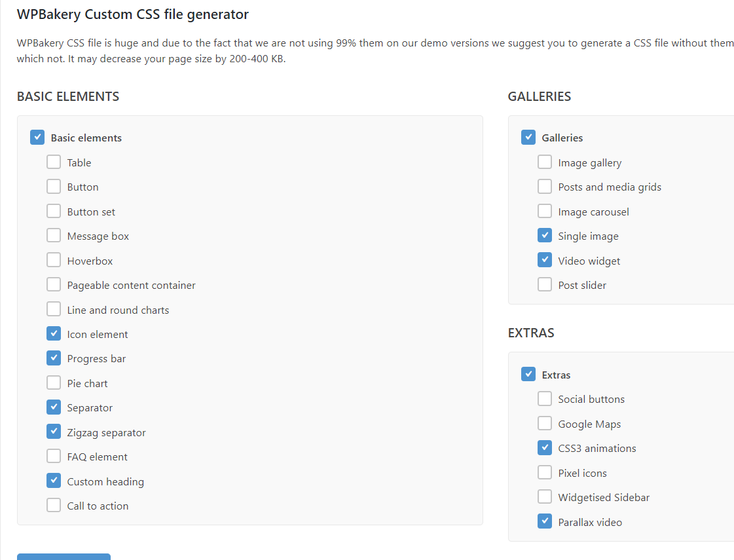Check the Button set option
734x560 pixels.
[x=54, y=212]
